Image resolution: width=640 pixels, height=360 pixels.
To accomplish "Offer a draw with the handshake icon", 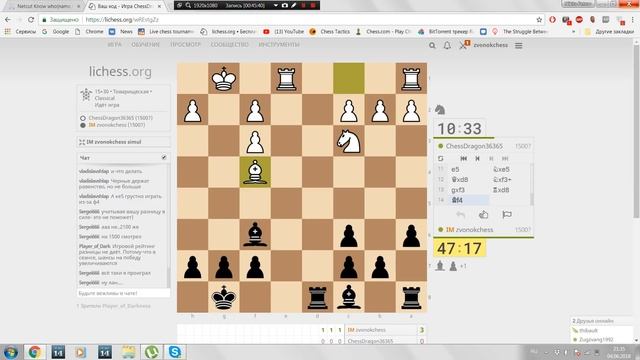I will [x=483, y=214].
